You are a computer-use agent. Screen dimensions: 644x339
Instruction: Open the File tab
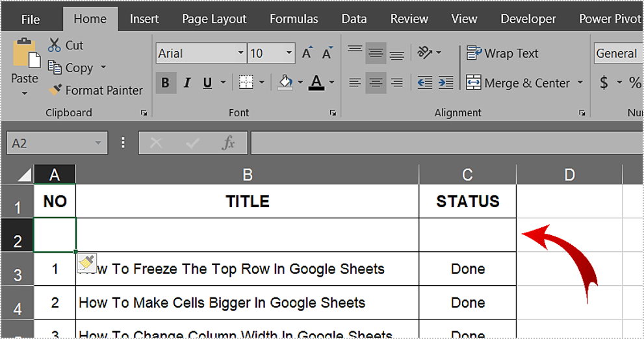click(x=31, y=19)
